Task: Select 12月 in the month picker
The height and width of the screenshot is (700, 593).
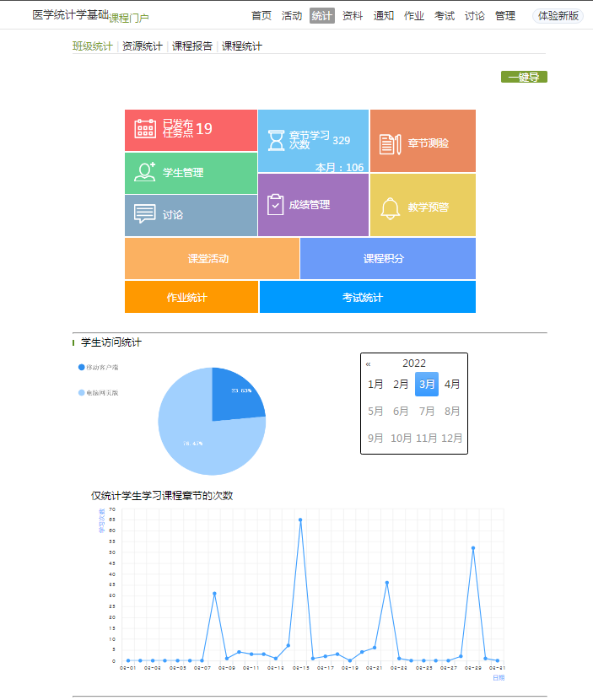Action: coord(452,438)
